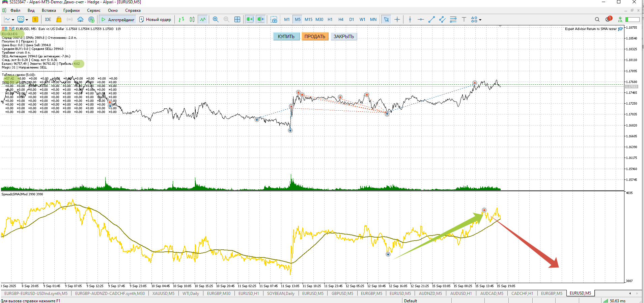This screenshot has height=303, width=644.
Task: Select the H1 timeframe
Action: click(330, 20)
